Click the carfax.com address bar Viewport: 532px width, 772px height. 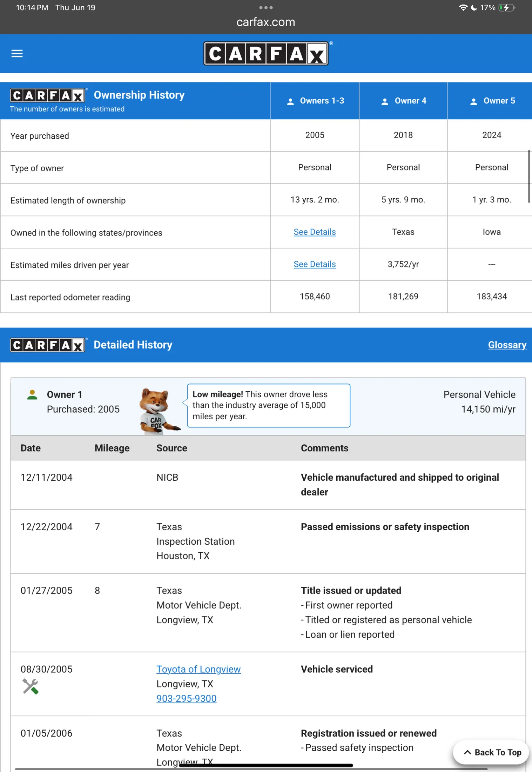pos(266,22)
